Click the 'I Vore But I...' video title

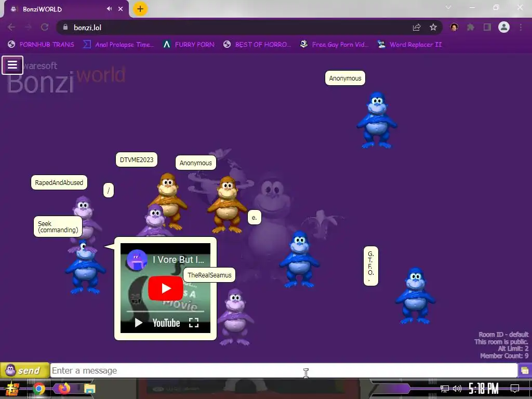[179, 260]
